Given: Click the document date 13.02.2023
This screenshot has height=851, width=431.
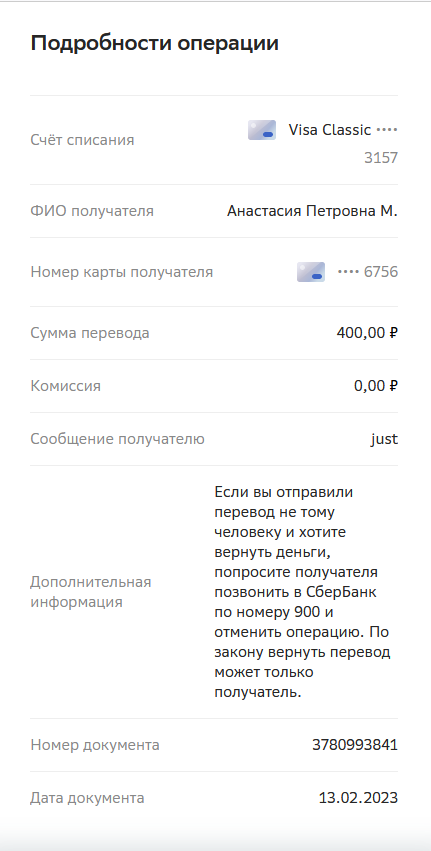Looking at the screenshot, I should [358, 798].
